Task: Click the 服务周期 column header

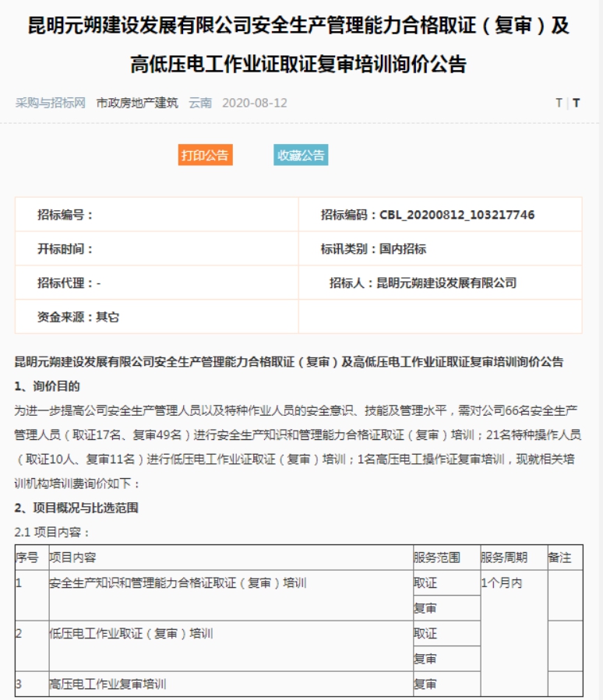Action: [x=504, y=558]
